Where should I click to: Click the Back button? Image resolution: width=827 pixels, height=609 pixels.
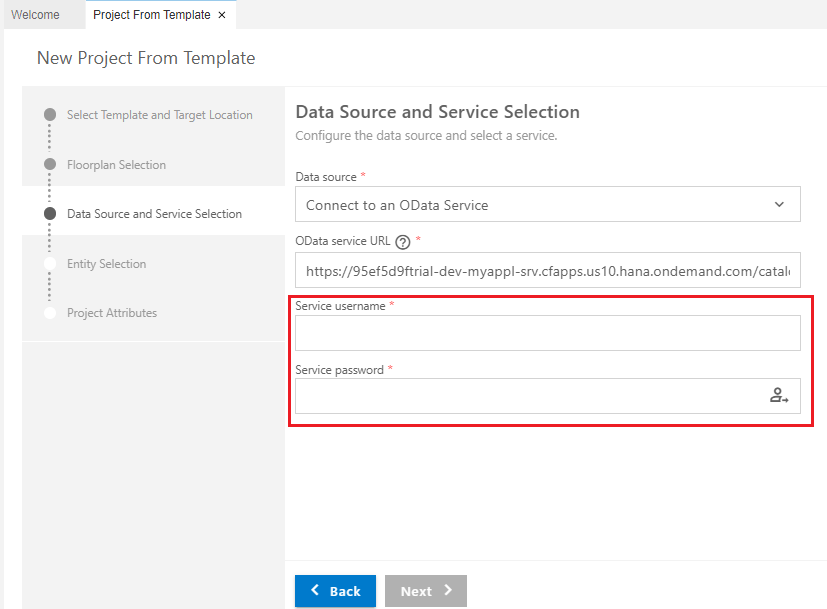point(335,591)
